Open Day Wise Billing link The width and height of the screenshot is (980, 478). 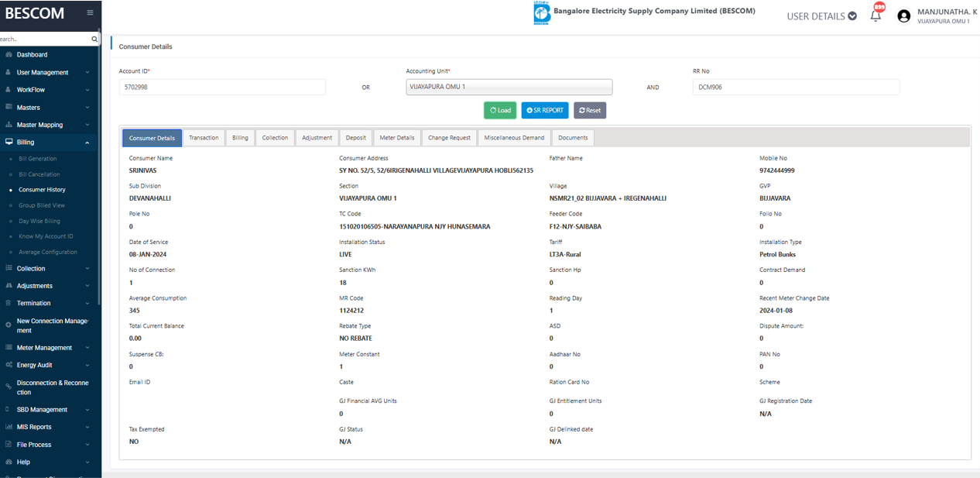[39, 221]
